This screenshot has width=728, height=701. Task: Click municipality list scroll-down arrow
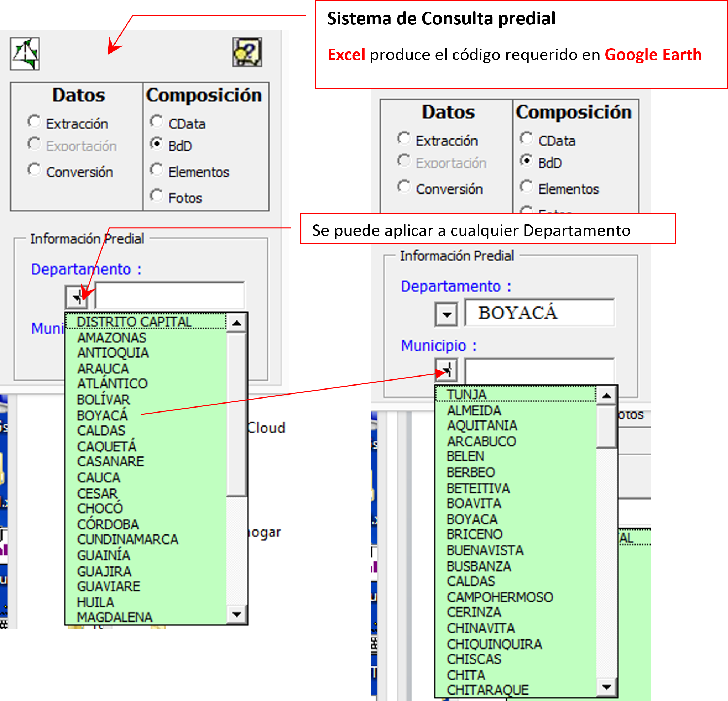[606, 687]
